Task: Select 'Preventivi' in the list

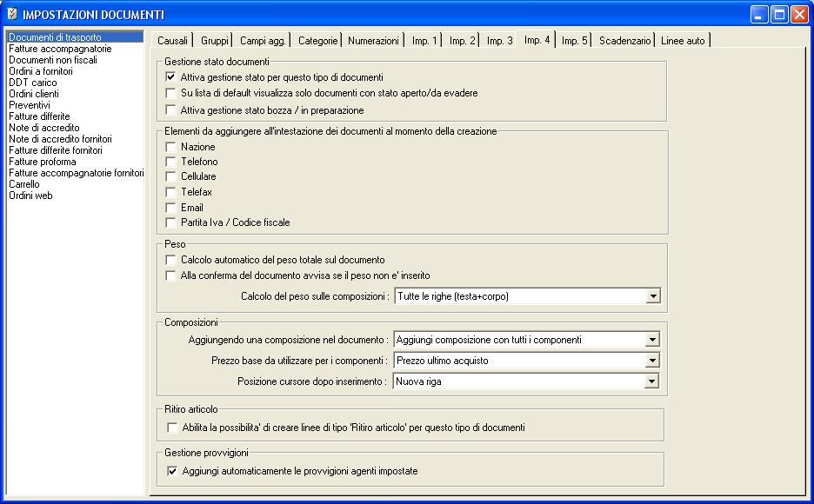Action: (x=76, y=105)
